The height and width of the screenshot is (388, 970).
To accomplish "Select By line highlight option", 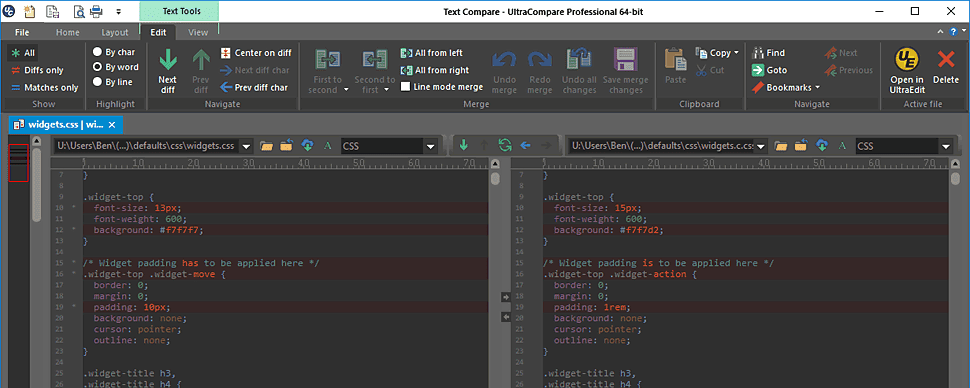I will (113, 82).
